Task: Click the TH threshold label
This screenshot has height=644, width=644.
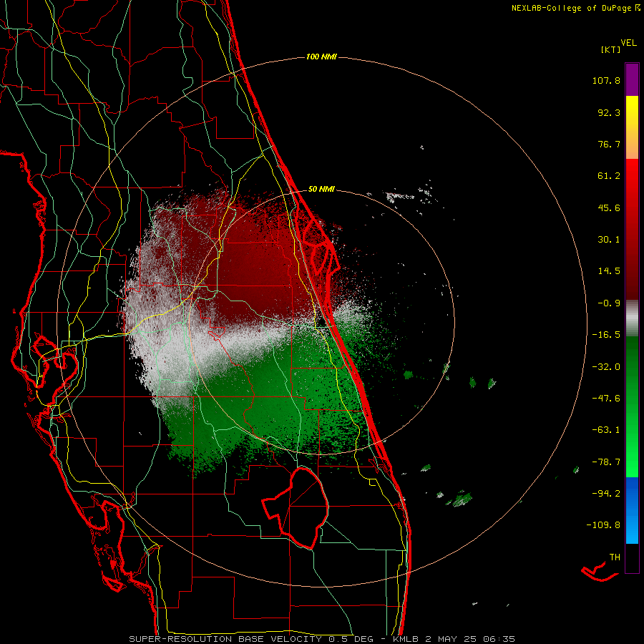Action: 615,557
